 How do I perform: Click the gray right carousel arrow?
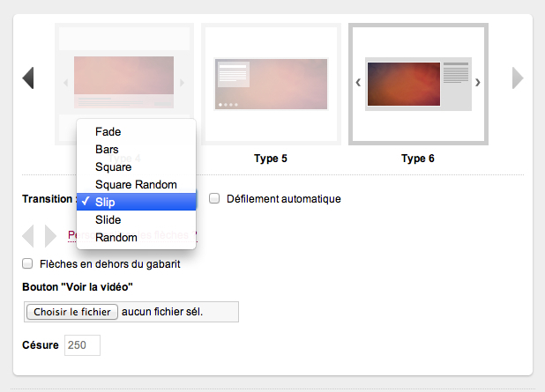[518, 78]
